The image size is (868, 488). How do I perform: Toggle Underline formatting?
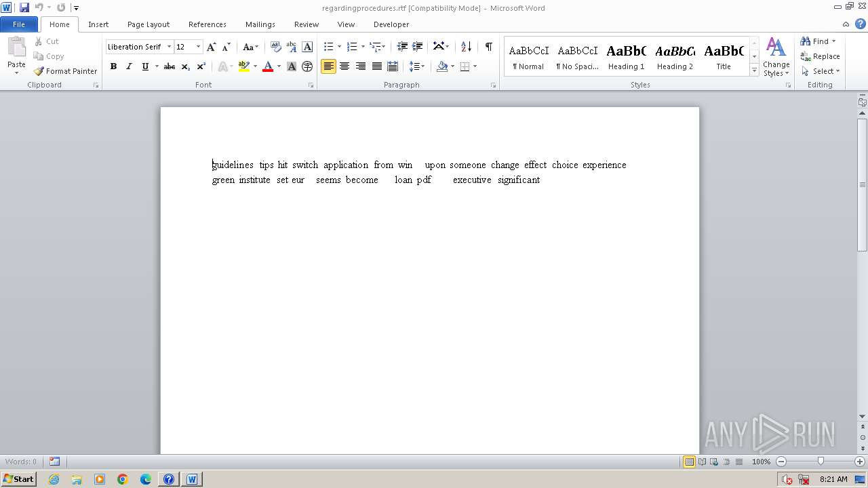(144, 66)
